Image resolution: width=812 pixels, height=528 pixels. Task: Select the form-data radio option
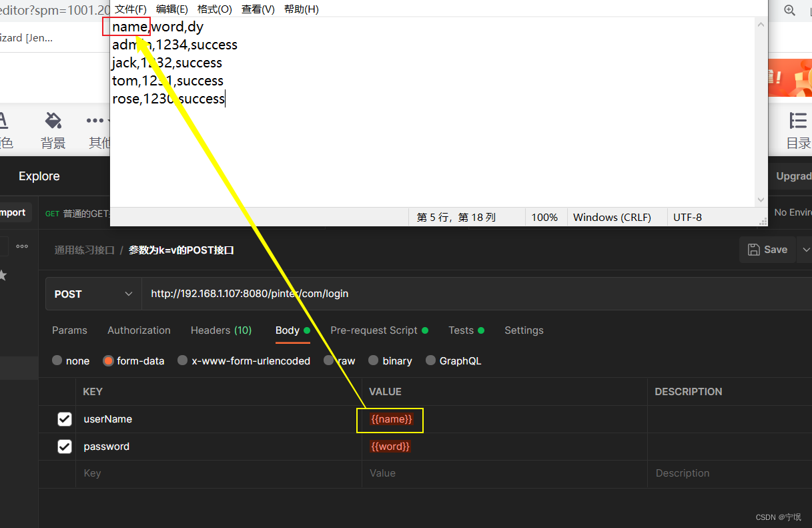pos(108,360)
